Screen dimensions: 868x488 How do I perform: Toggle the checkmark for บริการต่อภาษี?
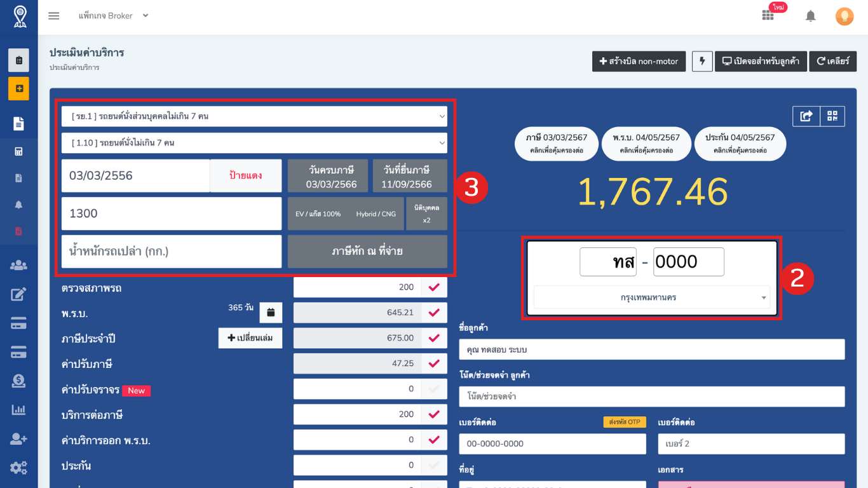pyautogui.click(x=434, y=414)
